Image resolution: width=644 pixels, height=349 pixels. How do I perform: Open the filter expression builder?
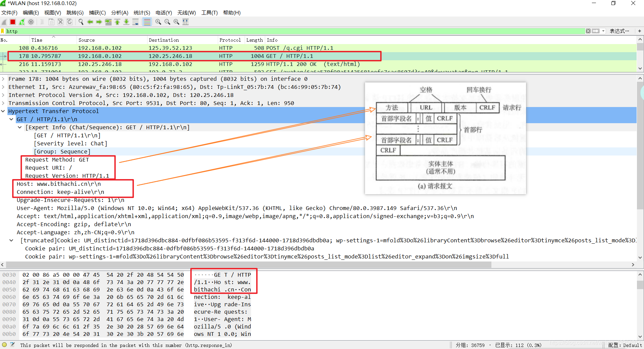619,31
